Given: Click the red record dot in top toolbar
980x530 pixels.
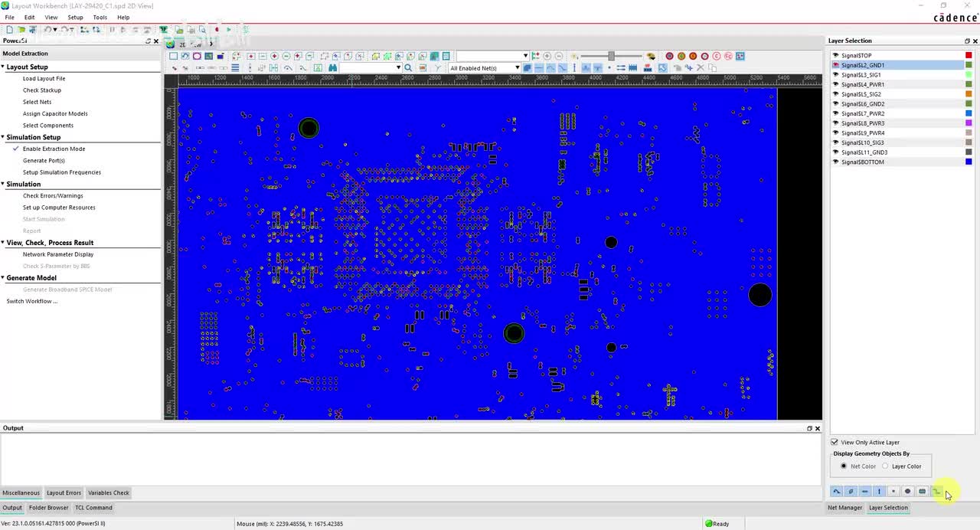Looking at the screenshot, I should pos(217,30).
